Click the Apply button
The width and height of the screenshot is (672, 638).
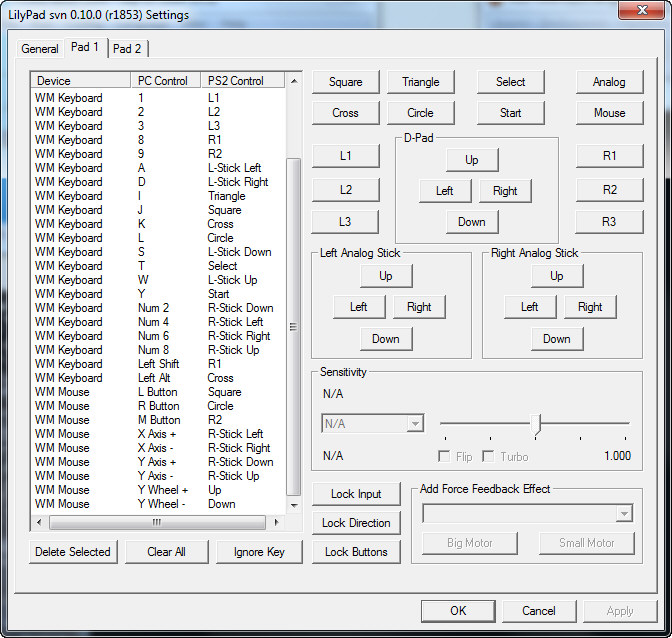pyautogui.click(x=620, y=611)
